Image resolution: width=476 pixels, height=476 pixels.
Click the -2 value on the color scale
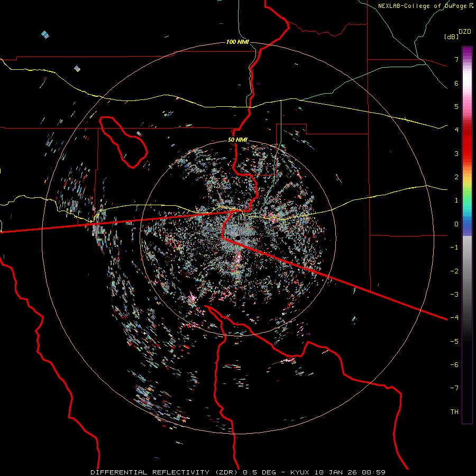pyautogui.click(x=454, y=271)
